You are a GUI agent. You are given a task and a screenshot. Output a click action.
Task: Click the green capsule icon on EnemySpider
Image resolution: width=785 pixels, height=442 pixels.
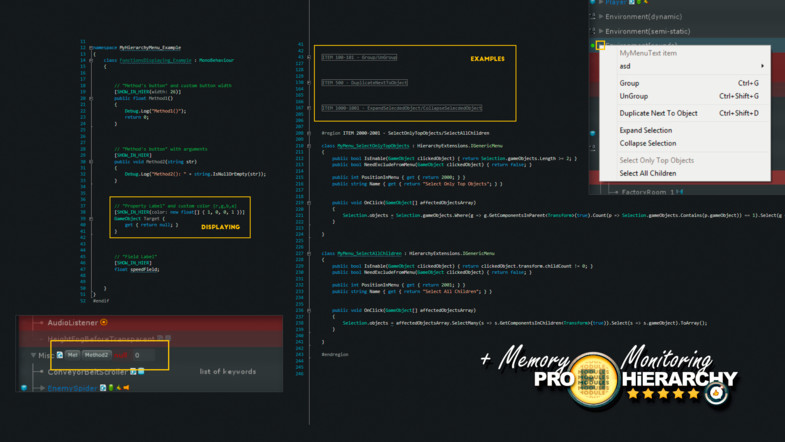(111, 387)
